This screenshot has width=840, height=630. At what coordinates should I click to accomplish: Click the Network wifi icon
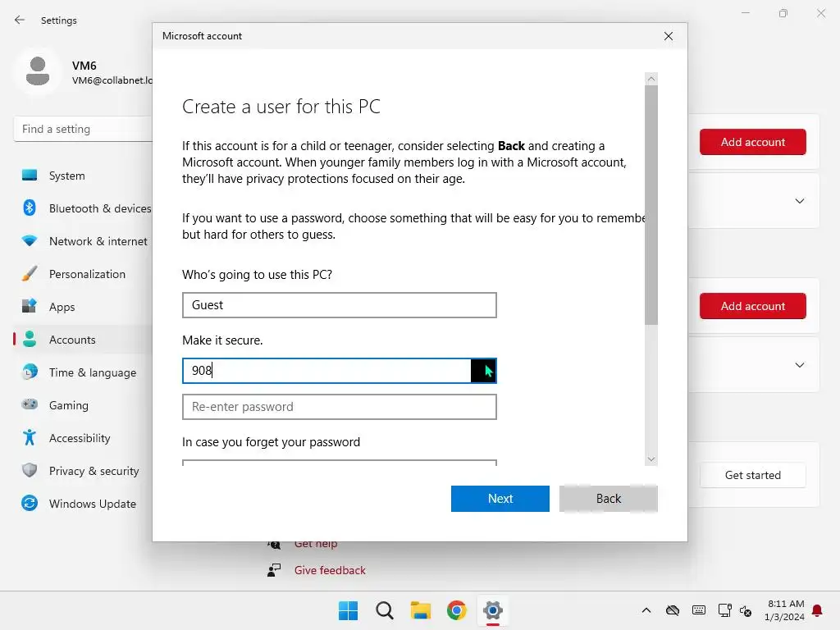click(x=30, y=241)
